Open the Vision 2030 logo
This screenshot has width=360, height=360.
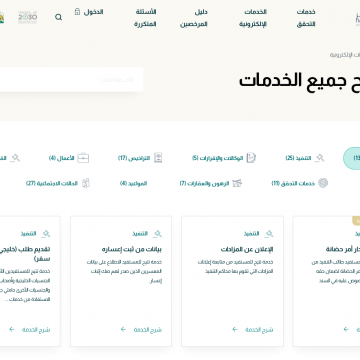(x=27, y=17)
